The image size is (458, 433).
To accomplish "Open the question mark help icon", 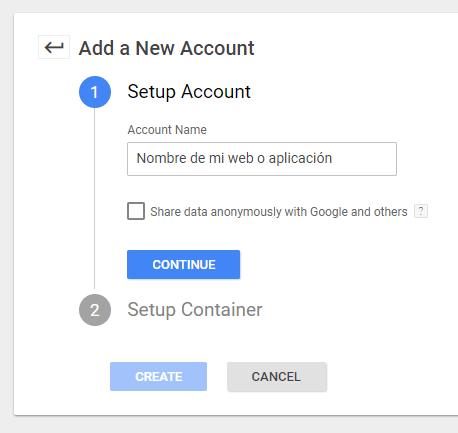I will pyautogui.click(x=421, y=211).
